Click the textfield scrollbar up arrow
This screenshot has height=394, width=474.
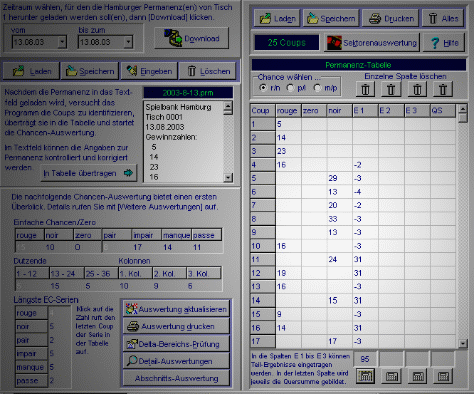pos(228,106)
